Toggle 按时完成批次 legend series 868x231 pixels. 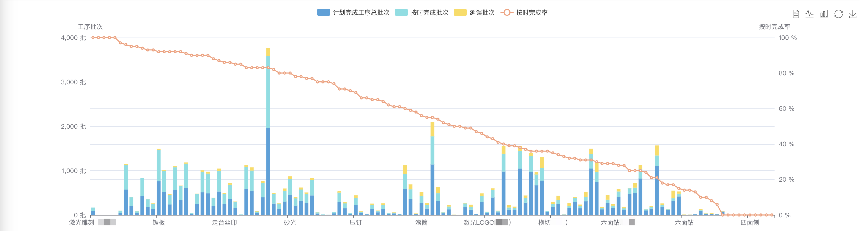[421, 12]
